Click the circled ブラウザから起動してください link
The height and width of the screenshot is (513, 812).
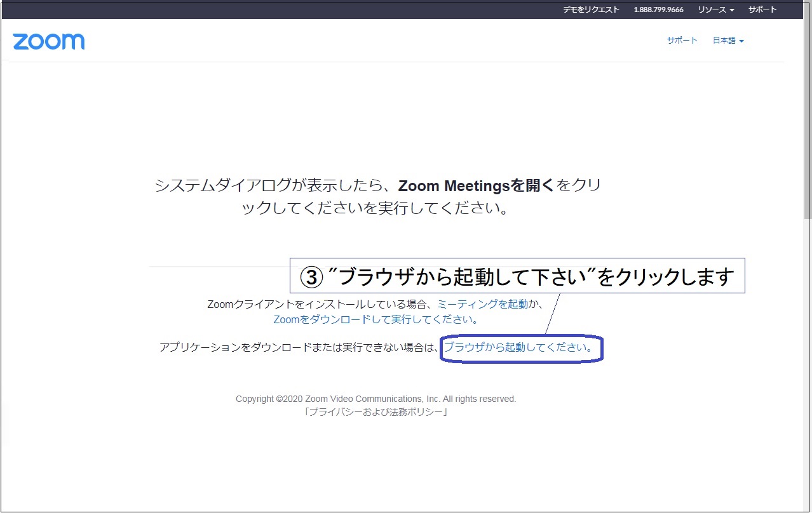click(518, 347)
